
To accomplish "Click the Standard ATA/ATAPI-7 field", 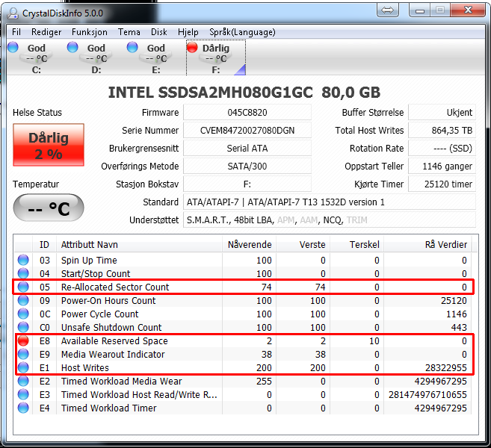I will pos(330,202).
